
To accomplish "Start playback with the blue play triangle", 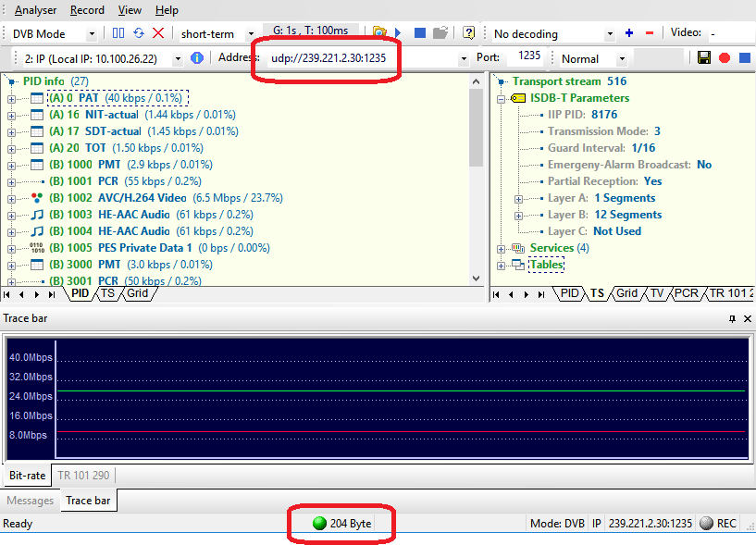I will [398, 32].
